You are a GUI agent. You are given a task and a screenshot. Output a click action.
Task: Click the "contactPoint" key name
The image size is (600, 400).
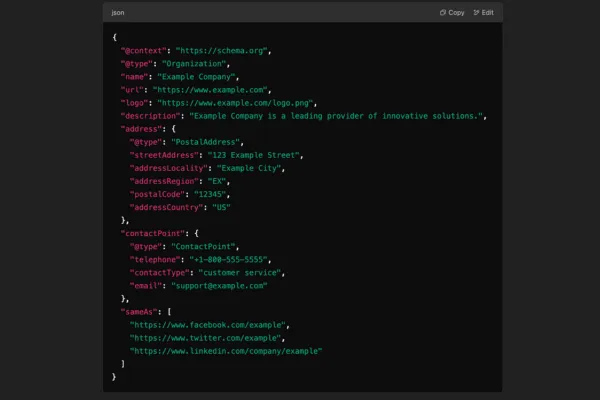click(x=152, y=233)
